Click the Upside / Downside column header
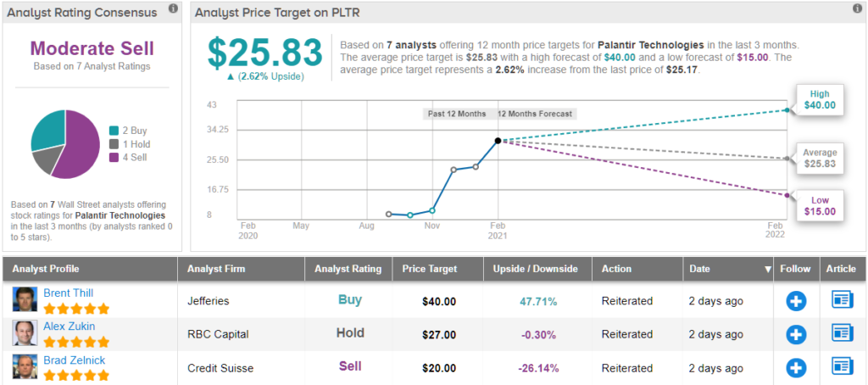The height and width of the screenshot is (385, 868). pos(535,269)
